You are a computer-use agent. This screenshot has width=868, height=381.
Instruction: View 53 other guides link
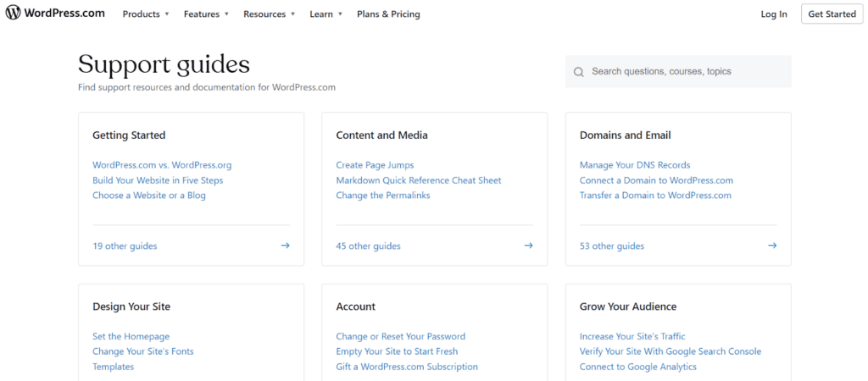coord(612,246)
